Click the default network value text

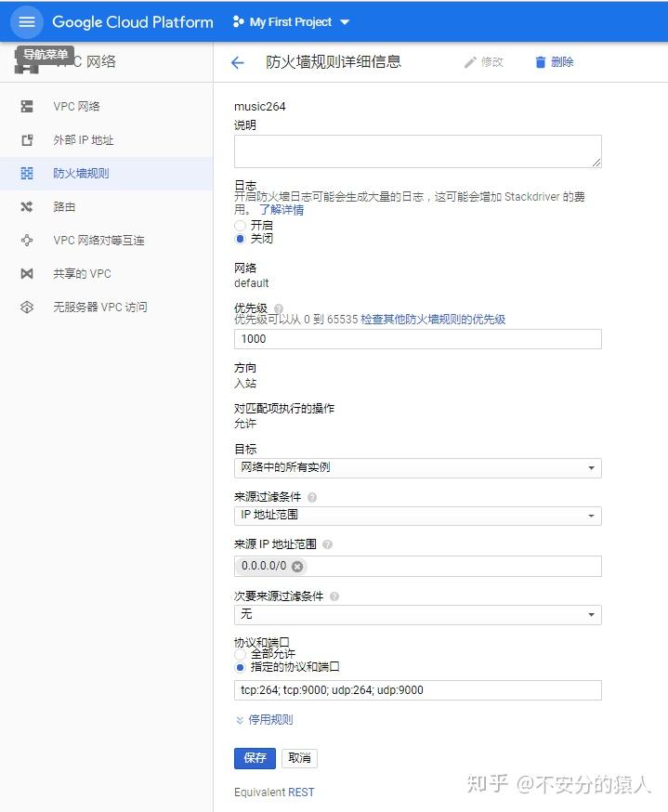(x=251, y=283)
